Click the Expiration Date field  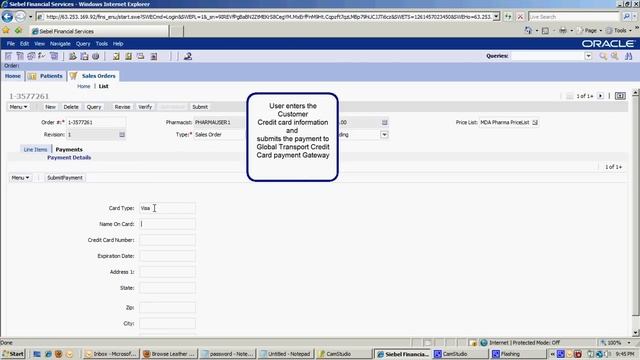[x=167, y=256]
